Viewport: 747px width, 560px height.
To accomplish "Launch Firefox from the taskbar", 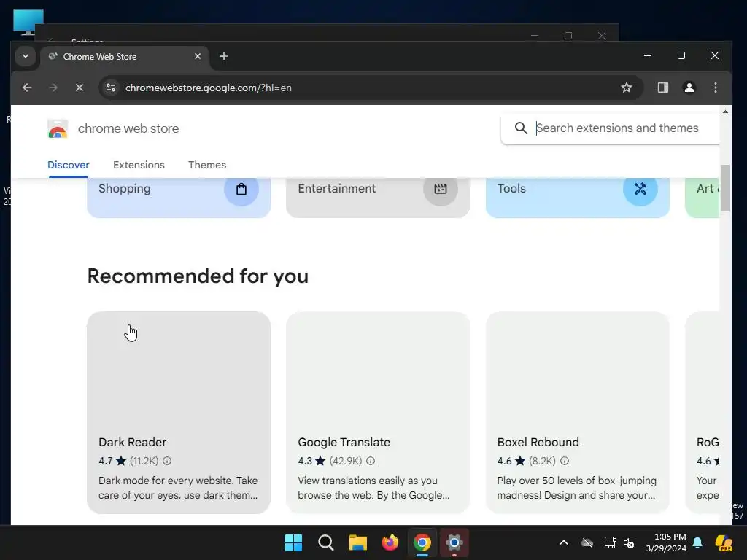I will tap(390, 542).
